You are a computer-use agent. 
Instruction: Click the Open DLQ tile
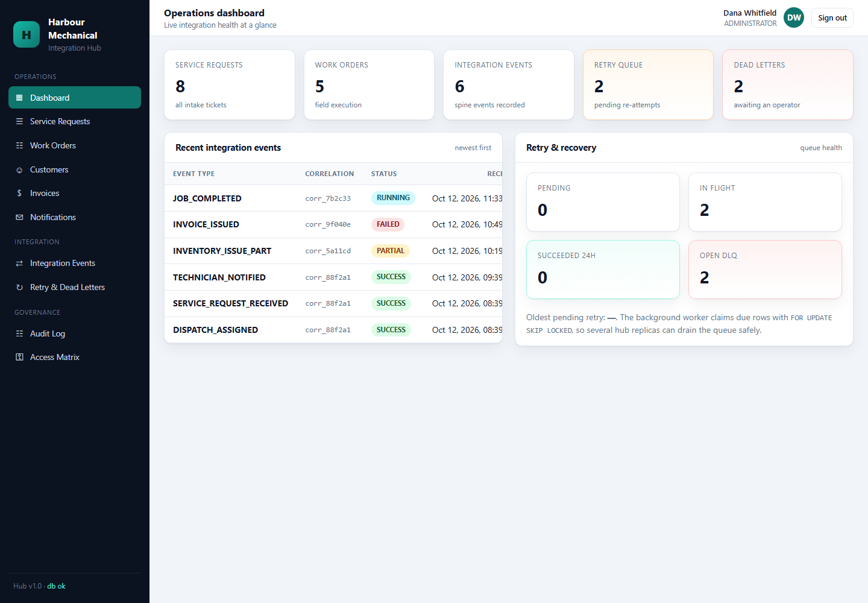click(x=765, y=270)
